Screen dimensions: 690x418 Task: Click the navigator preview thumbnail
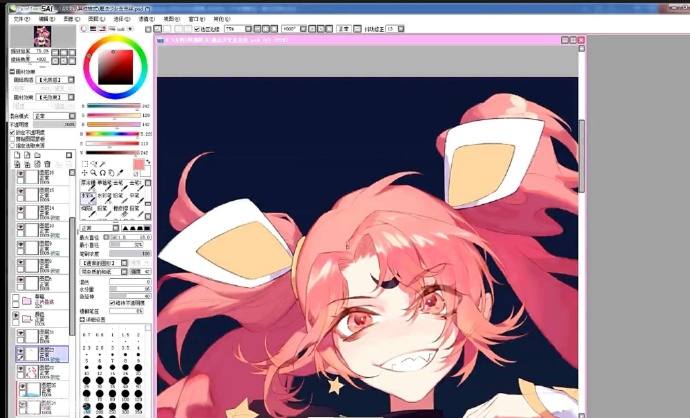coord(42,37)
